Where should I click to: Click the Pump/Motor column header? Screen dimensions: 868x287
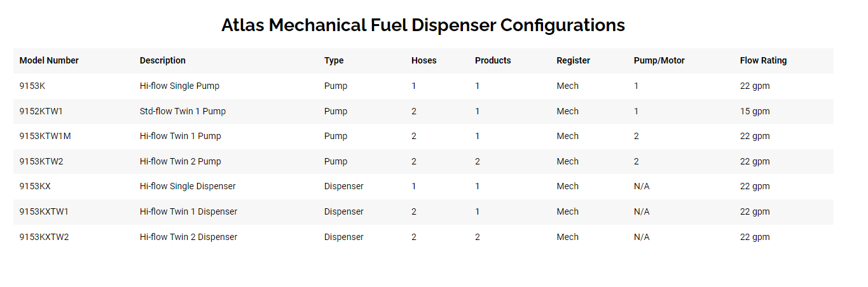click(x=659, y=60)
